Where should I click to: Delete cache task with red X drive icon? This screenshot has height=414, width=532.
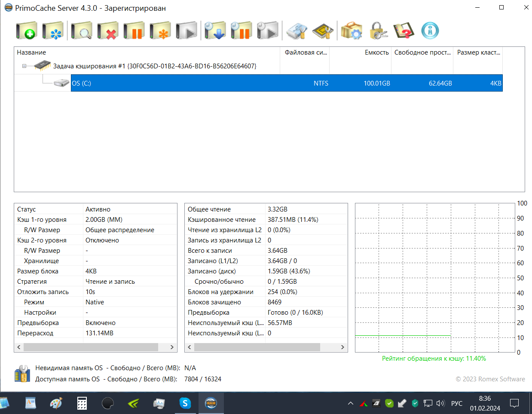tap(107, 31)
